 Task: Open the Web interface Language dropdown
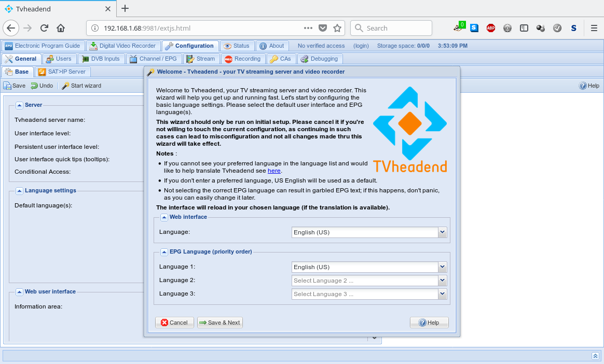pos(442,232)
